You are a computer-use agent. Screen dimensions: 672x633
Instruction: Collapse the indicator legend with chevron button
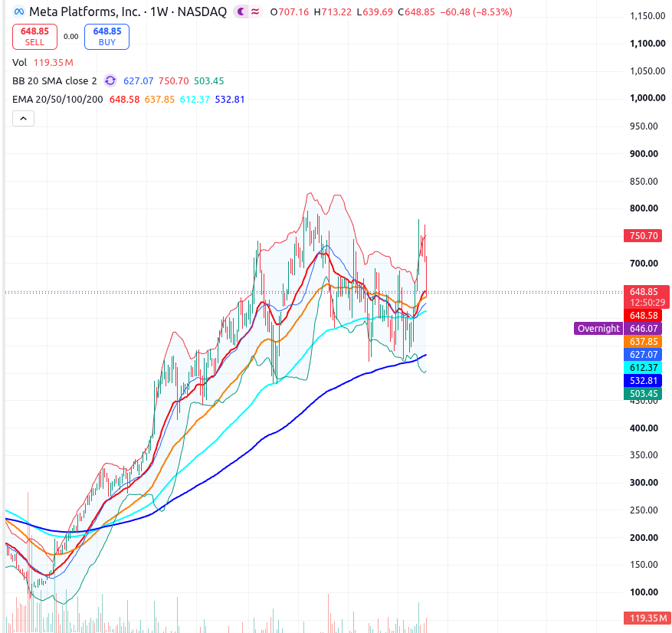[23, 118]
